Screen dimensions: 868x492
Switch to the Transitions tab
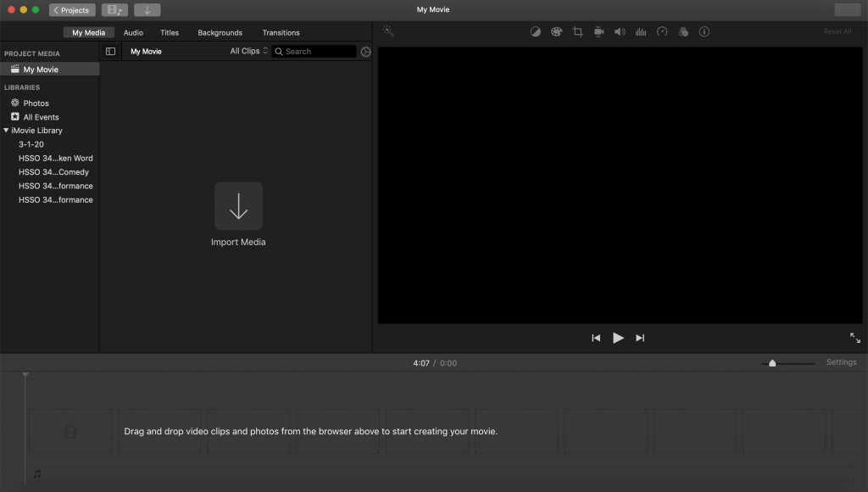click(x=281, y=33)
